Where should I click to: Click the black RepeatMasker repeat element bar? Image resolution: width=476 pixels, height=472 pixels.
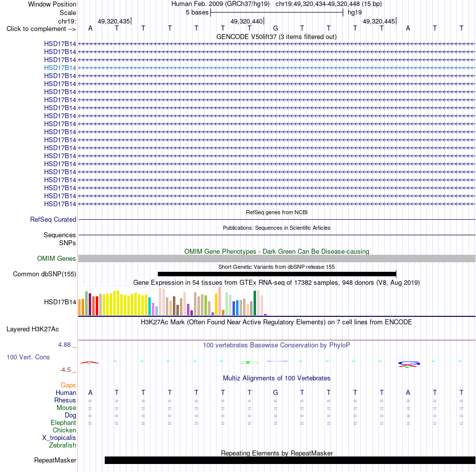(290, 460)
